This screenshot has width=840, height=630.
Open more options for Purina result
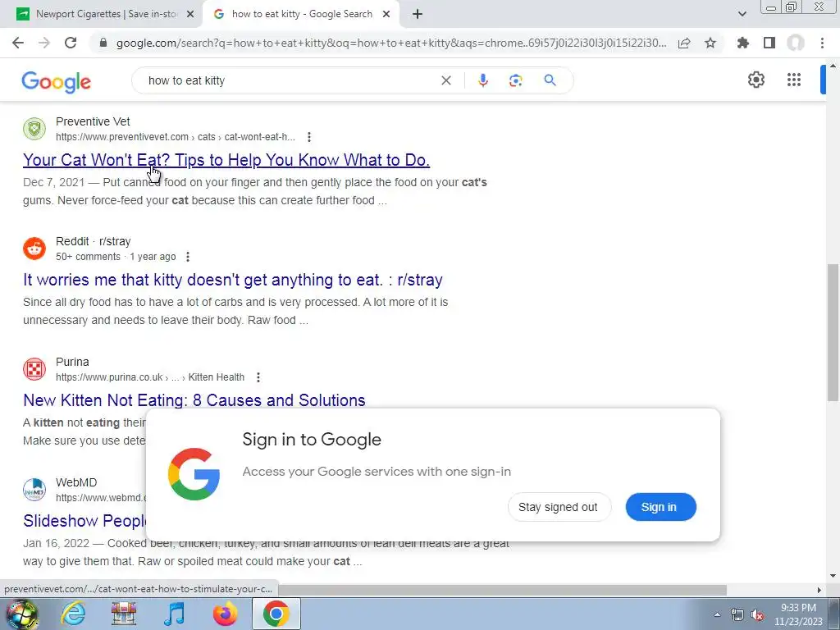pos(258,377)
